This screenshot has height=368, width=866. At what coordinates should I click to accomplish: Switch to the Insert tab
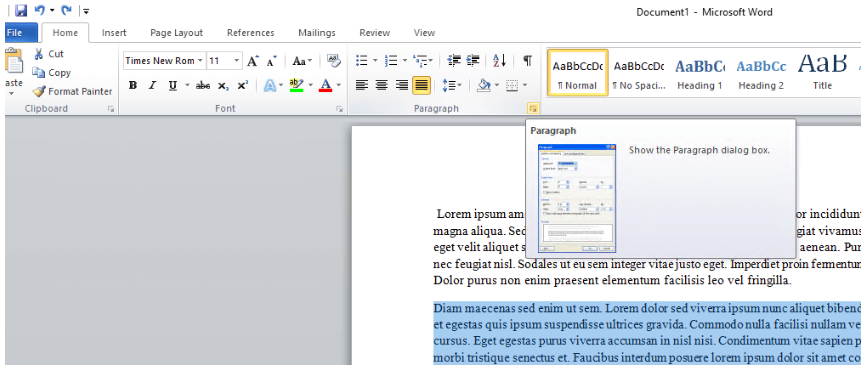pos(114,33)
